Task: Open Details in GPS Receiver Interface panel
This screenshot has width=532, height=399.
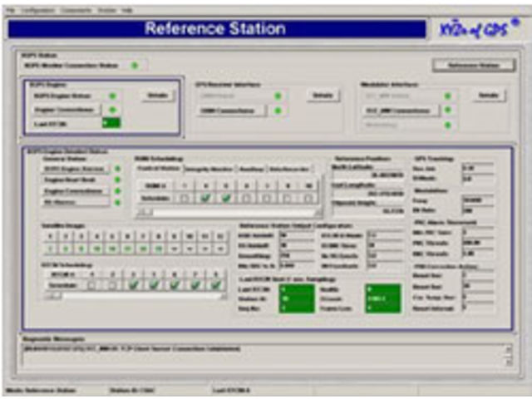Action: [x=322, y=96]
